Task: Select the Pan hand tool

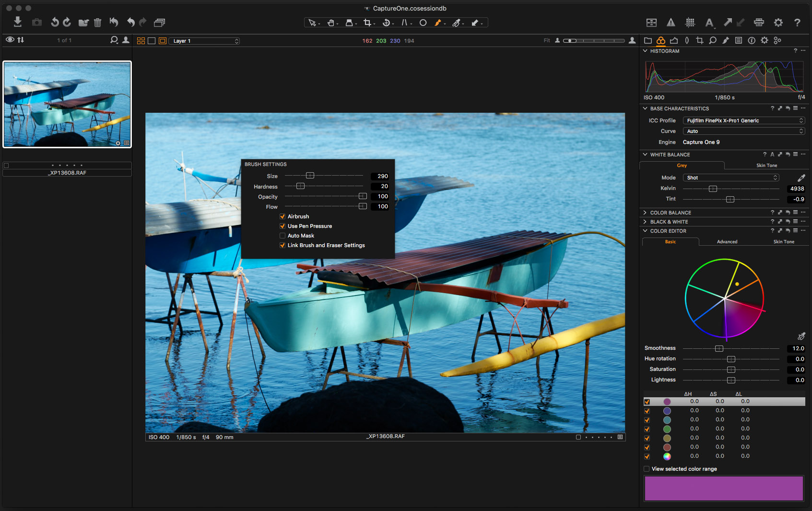Action: [331, 23]
